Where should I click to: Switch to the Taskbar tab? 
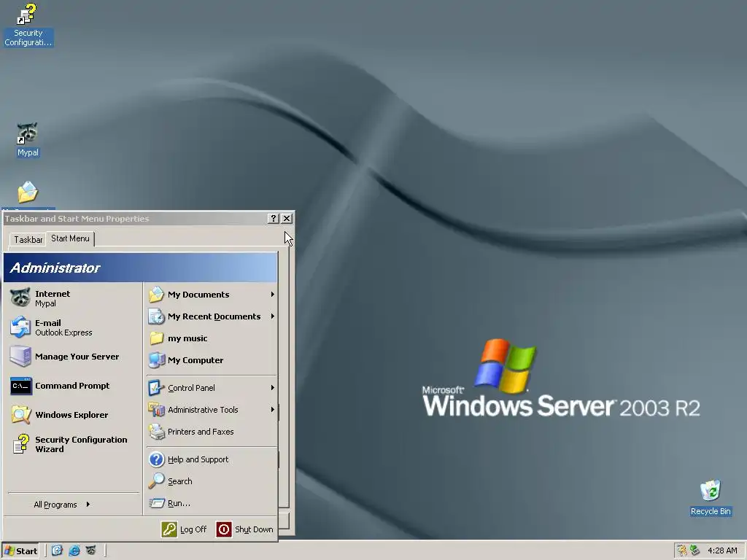pos(28,239)
